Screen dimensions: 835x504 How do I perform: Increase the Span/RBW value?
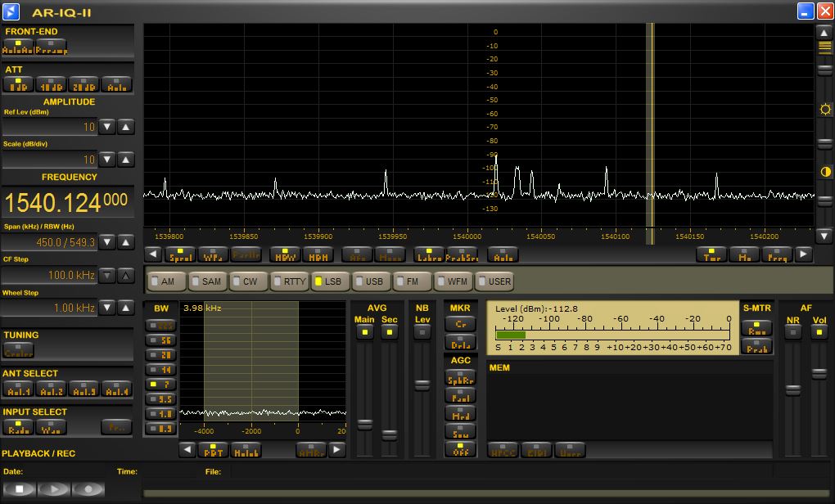click(126, 242)
